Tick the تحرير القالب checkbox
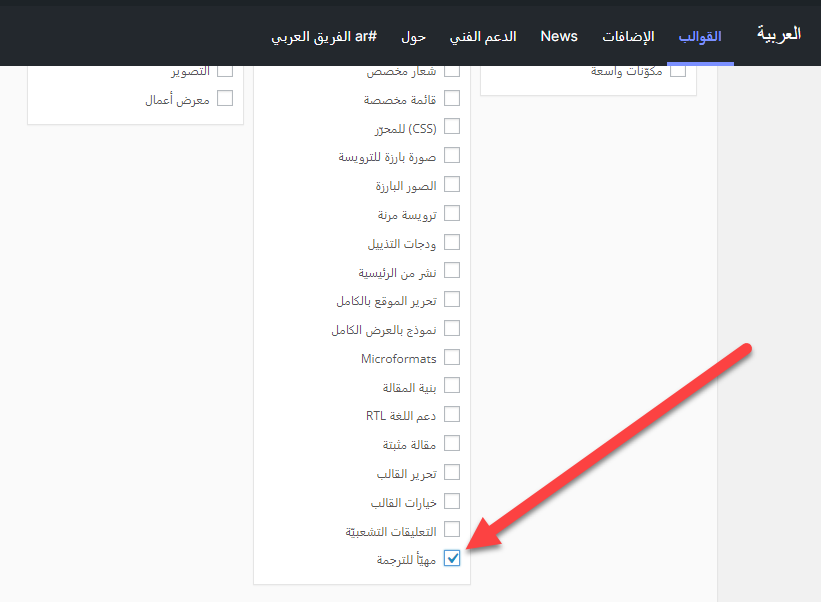The height and width of the screenshot is (602, 821). point(452,472)
